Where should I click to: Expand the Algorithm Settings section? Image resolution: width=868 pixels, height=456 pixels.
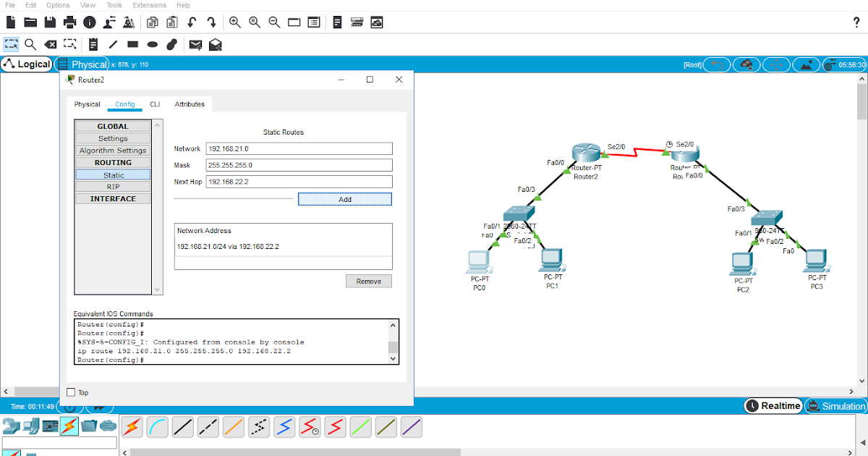tap(113, 150)
